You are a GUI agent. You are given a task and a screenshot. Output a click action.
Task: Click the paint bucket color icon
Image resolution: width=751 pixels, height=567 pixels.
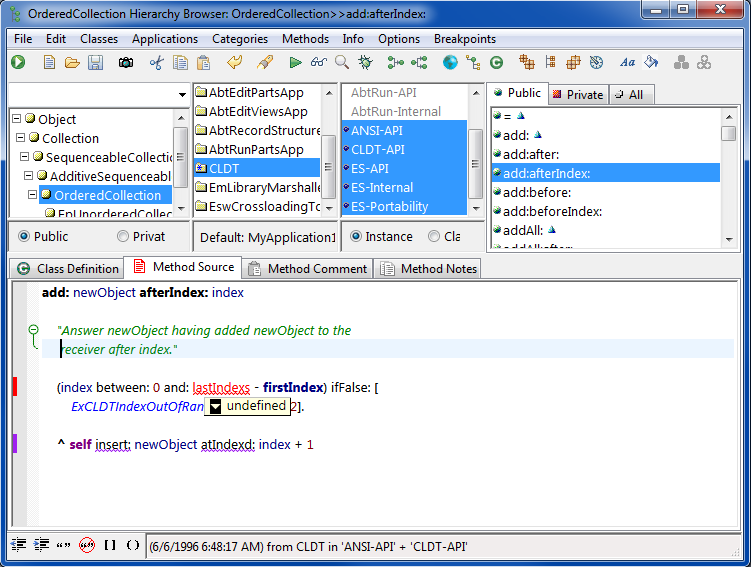651,62
